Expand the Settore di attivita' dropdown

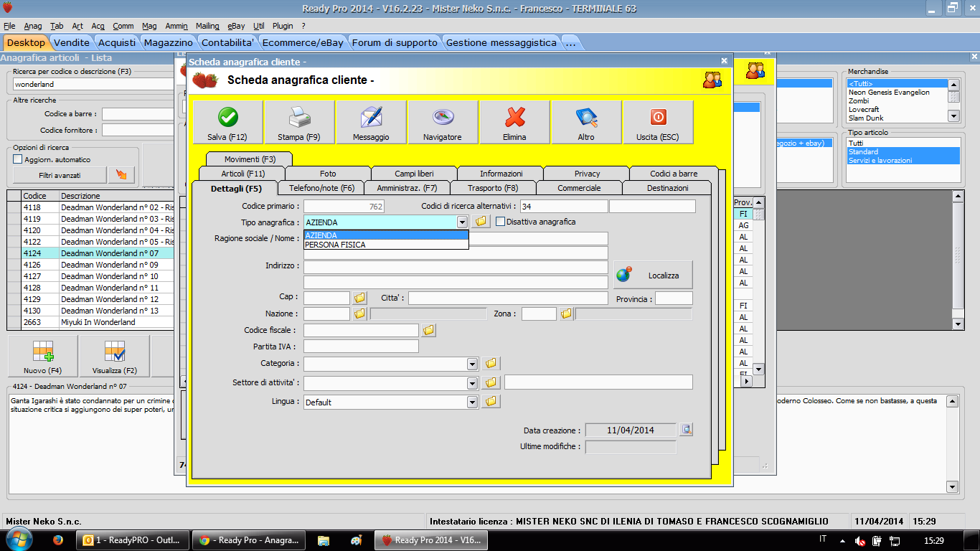472,383
